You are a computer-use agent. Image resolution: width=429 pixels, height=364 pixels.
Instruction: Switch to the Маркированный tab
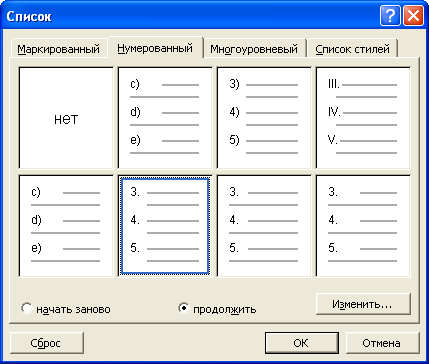tap(59, 49)
